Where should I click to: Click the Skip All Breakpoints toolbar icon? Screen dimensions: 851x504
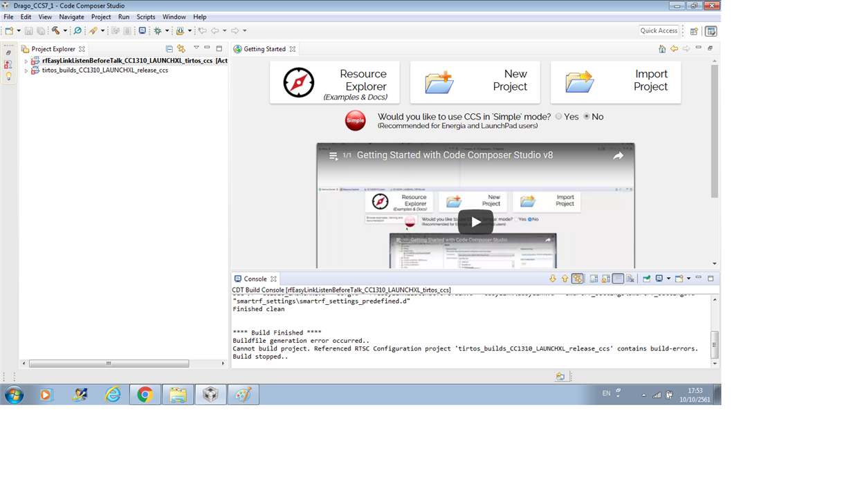77,30
